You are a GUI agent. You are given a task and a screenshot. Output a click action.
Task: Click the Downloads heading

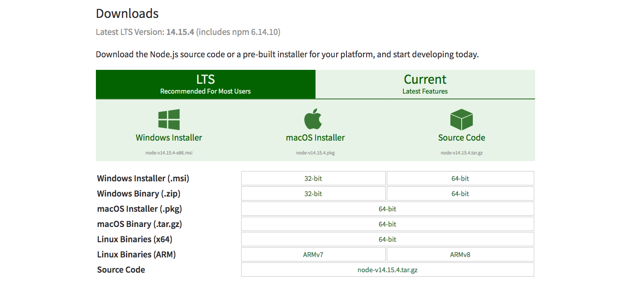(x=127, y=13)
